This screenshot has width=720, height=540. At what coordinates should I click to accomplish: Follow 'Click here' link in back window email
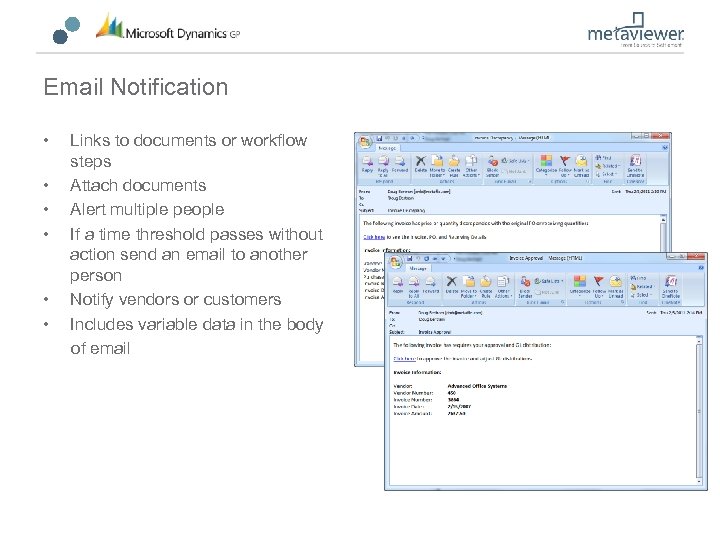coord(374,237)
